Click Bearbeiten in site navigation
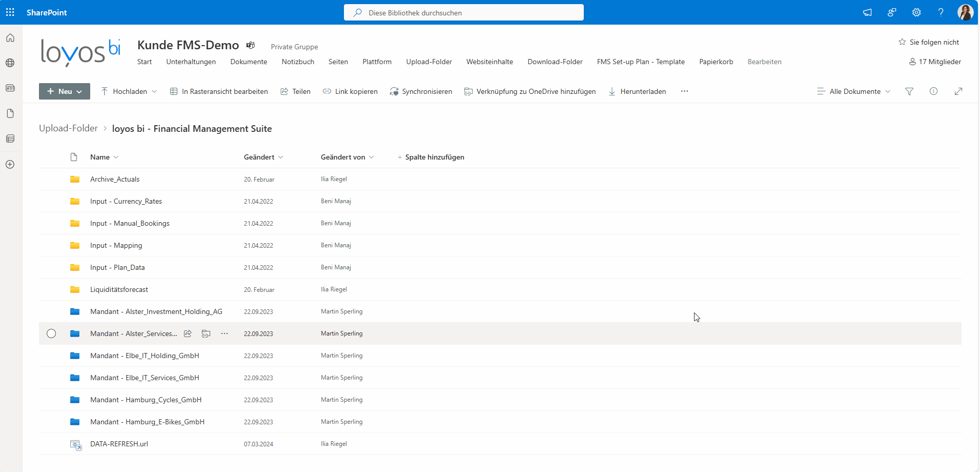Screen dimensions: 980x472 (x=764, y=62)
